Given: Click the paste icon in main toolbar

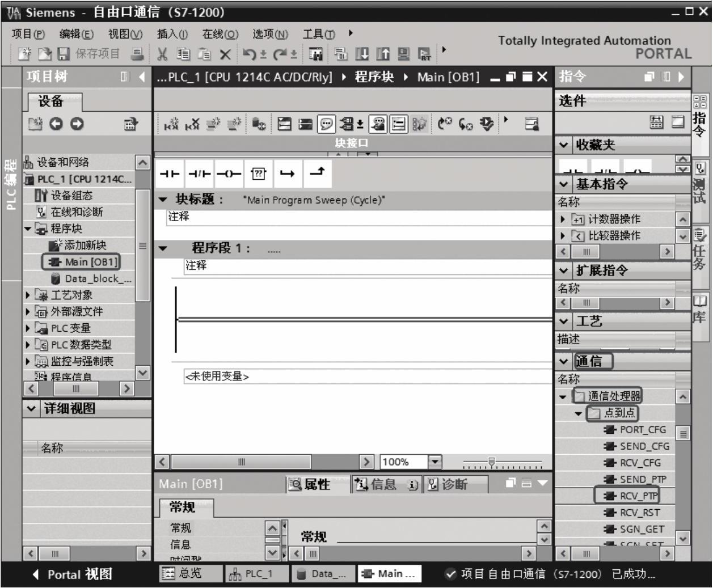Looking at the screenshot, I should click(204, 54).
